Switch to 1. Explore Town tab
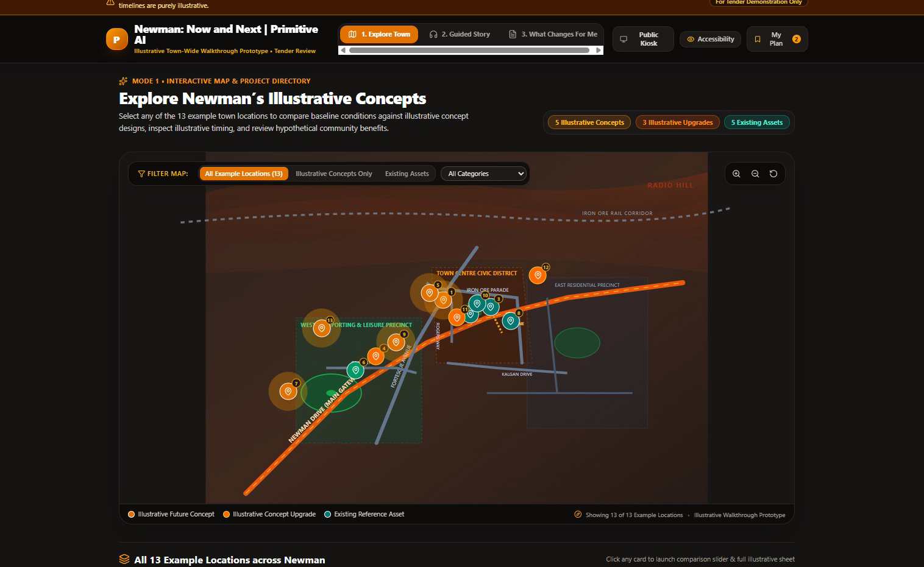This screenshot has height=567, width=924. tap(379, 34)
